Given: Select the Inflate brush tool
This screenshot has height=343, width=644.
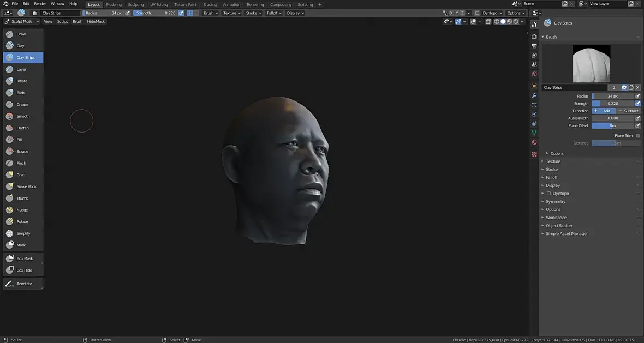Looking at the screenshot, I should pyautogui.click(x=22, y=81).
